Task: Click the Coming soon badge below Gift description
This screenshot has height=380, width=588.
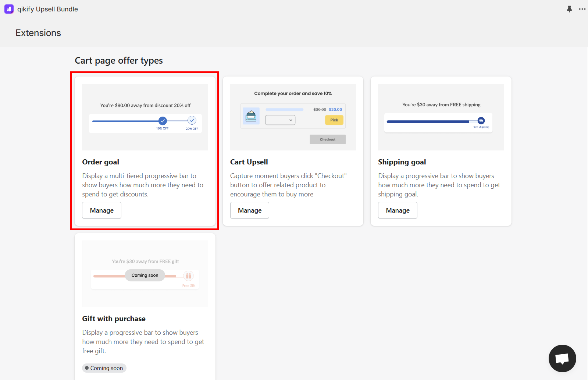Action: point(104,368)
